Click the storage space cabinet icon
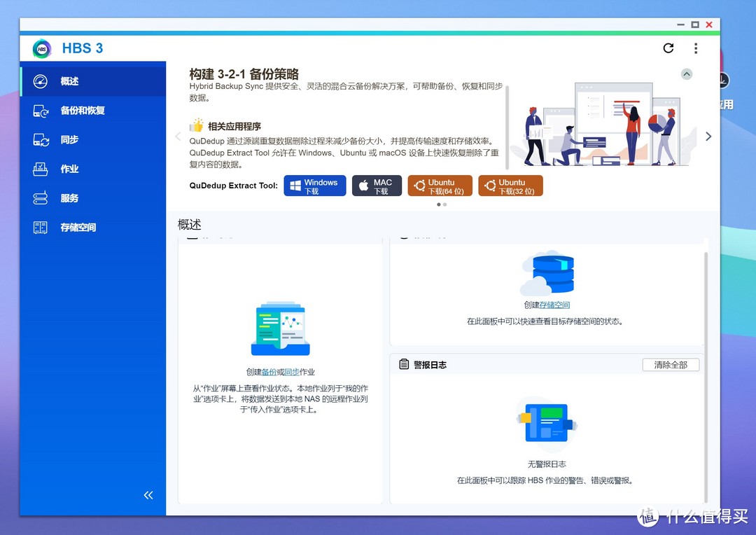This screenshot has height=535, width=756. coord(41,227)
